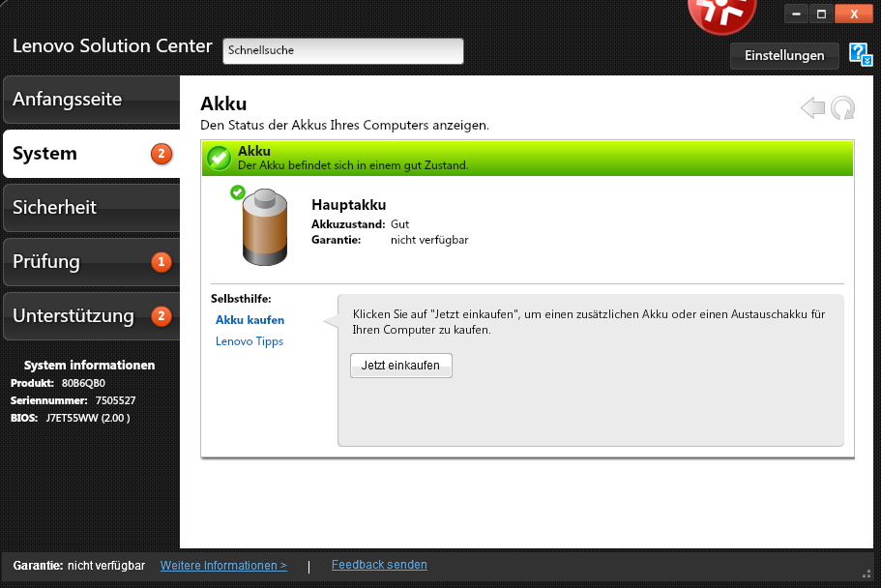Image resolution: width=881 pixels, height=588 pixels.
Task: Go to the Sicherheit tab
Action: click(x=92, y=207)
